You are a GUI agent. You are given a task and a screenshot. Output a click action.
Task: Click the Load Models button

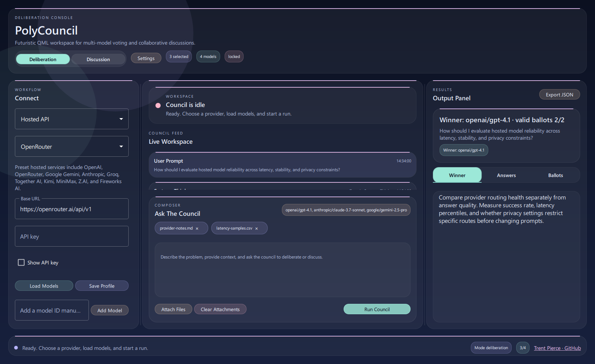[x=44, y=286]
